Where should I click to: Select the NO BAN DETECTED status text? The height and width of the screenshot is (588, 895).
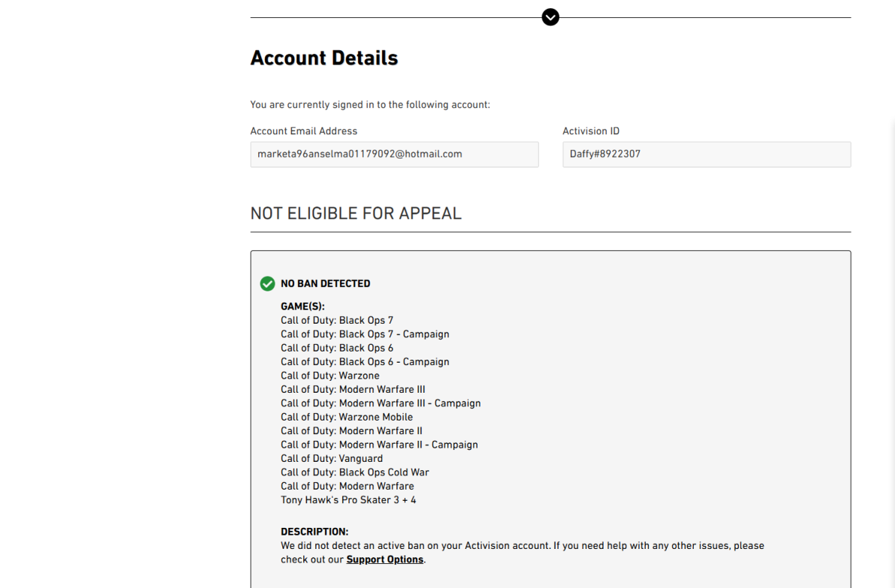pos(325,284)
